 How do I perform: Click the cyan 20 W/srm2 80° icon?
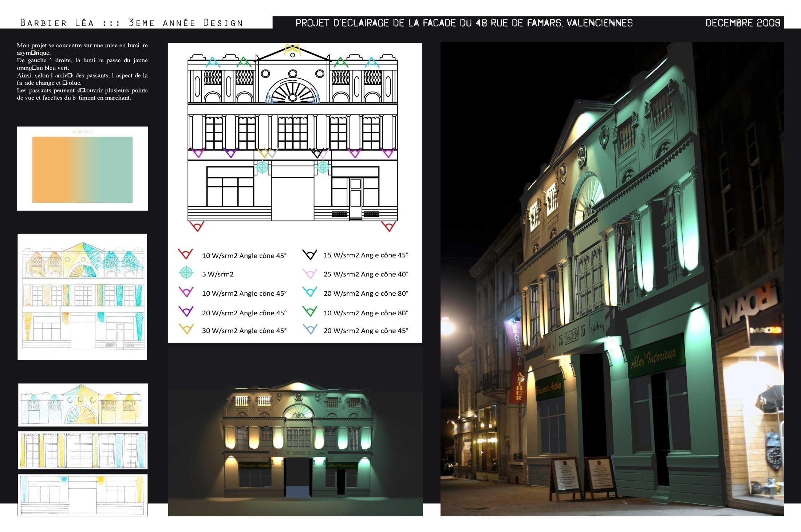click(x=310, y=292)
